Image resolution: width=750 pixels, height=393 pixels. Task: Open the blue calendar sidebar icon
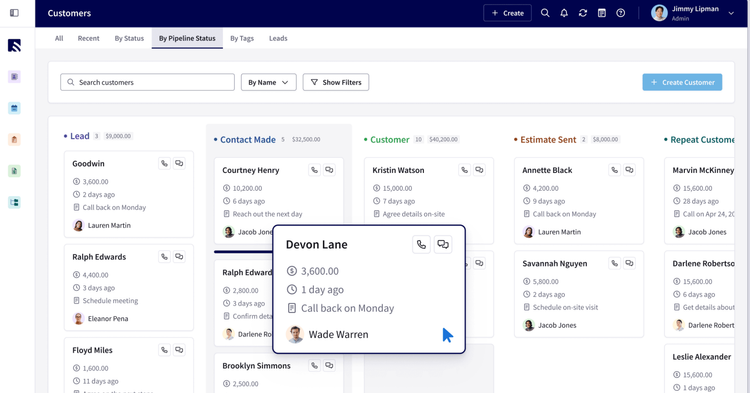tap(14, 108)
